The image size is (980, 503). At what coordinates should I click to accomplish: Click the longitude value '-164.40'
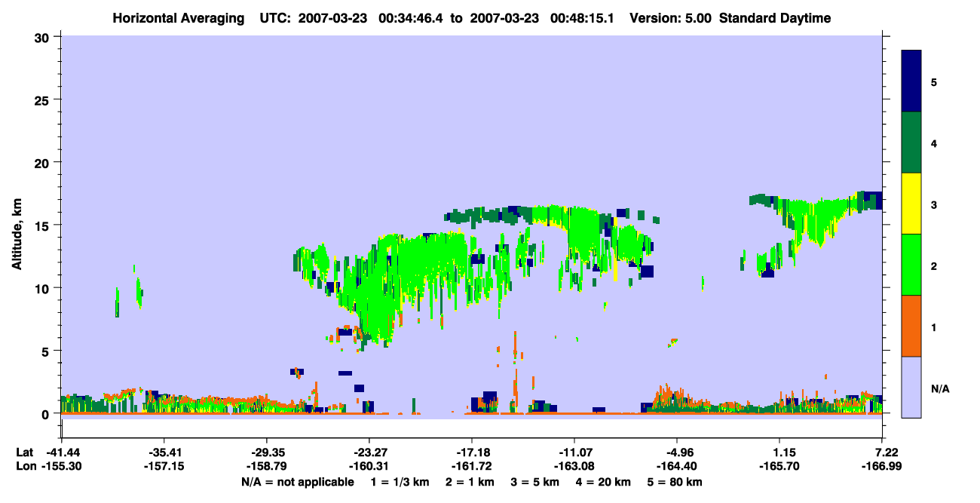[x=677, y=467]
